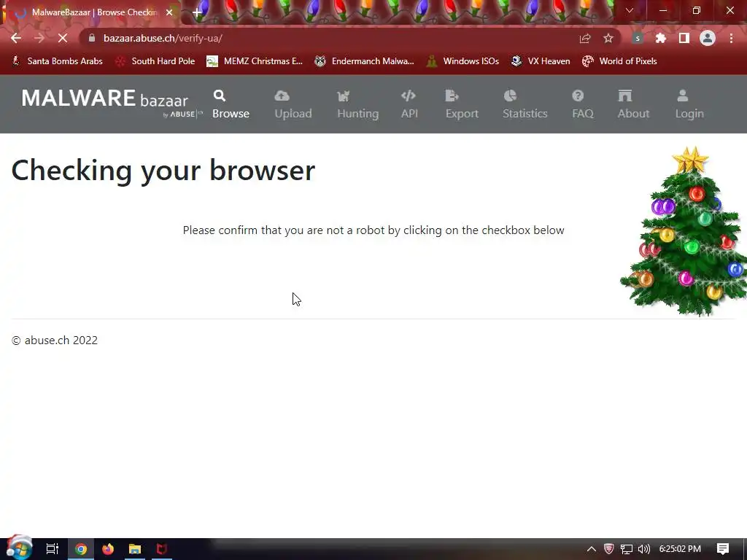Stop loading the page with the X button
The height and width of the screenshot is (560, 747).
[x=63, y=38]
